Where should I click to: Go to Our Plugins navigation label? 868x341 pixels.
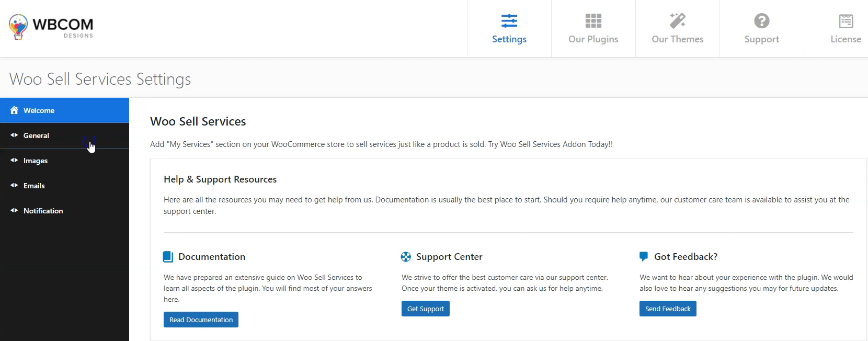coord(593,39)
